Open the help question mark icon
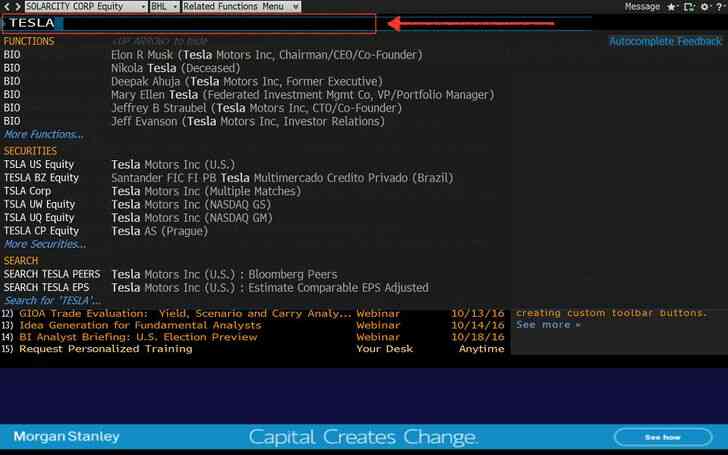This screenshot has width=728, height=455. click(x=719, y=7)
